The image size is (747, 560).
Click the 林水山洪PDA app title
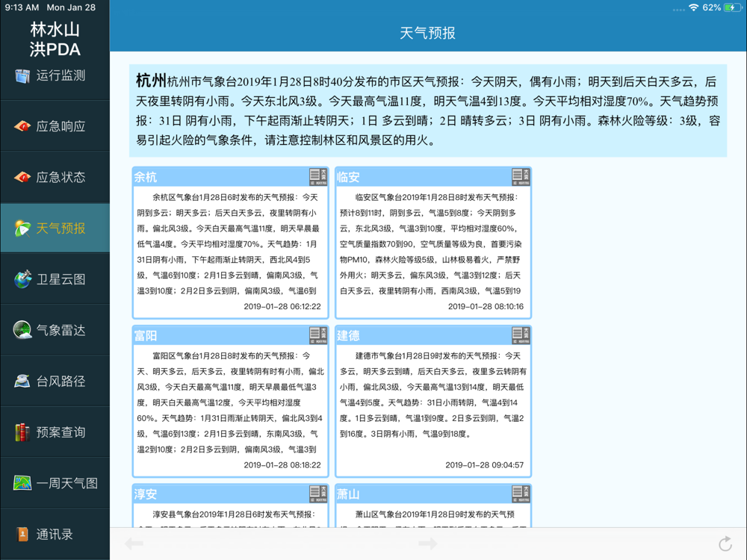point(55,39)
